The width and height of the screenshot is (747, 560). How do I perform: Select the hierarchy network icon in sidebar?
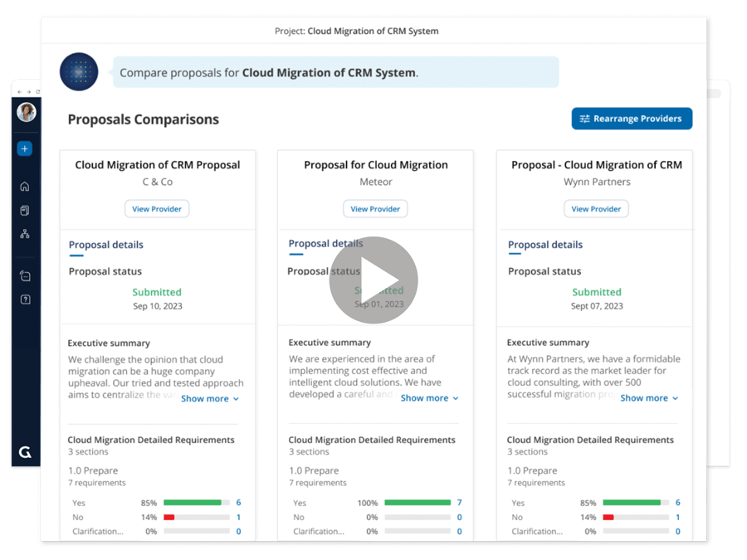click(x=25, y=234)
